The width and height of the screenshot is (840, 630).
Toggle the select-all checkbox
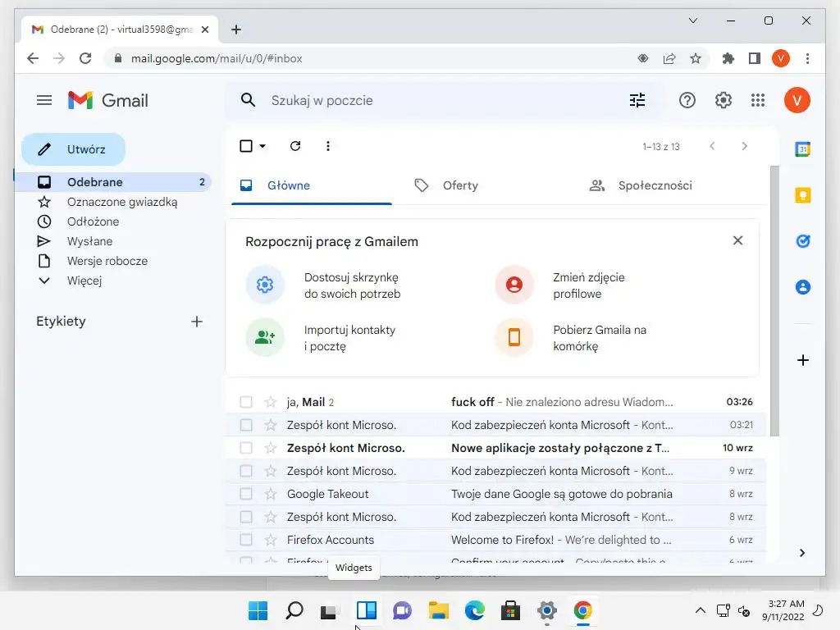pos(246,146)
